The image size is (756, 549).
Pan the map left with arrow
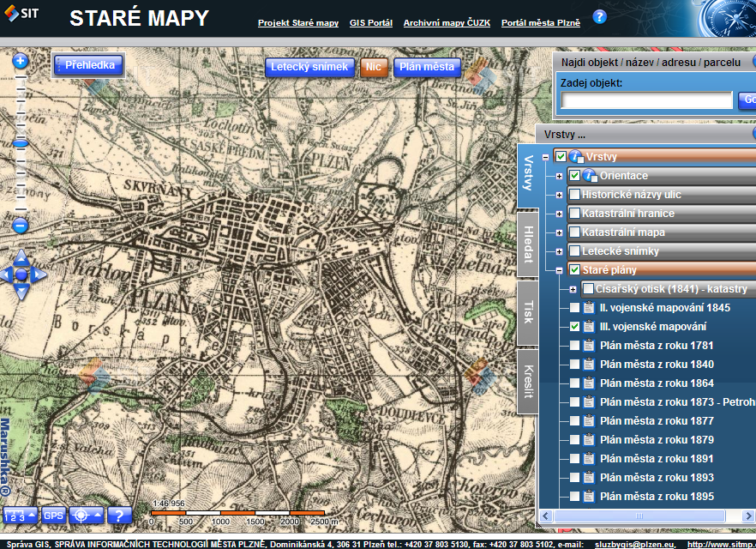(x=6, y=275)
